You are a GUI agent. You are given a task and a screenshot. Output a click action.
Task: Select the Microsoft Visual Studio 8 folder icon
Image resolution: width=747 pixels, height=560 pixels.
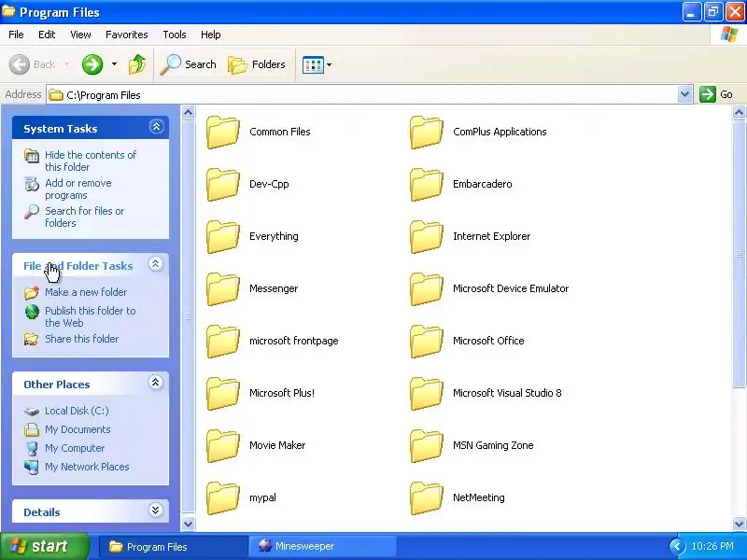click(427, 394)
